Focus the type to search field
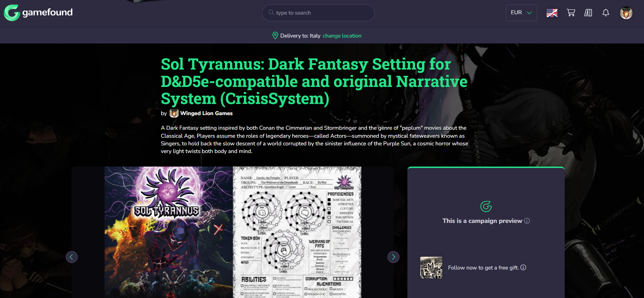644x298 pixels. point(318,13)
